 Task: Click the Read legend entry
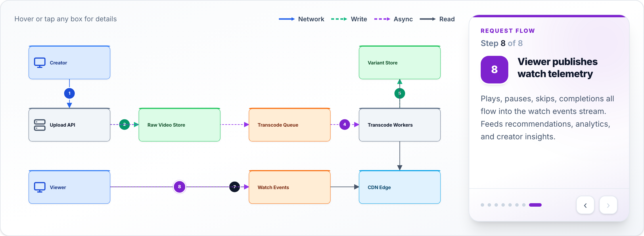tap(437, 19)
